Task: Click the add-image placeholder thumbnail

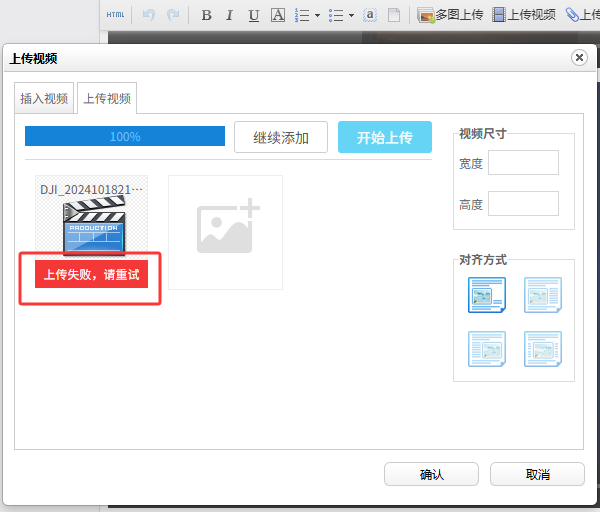Action: 225,232
